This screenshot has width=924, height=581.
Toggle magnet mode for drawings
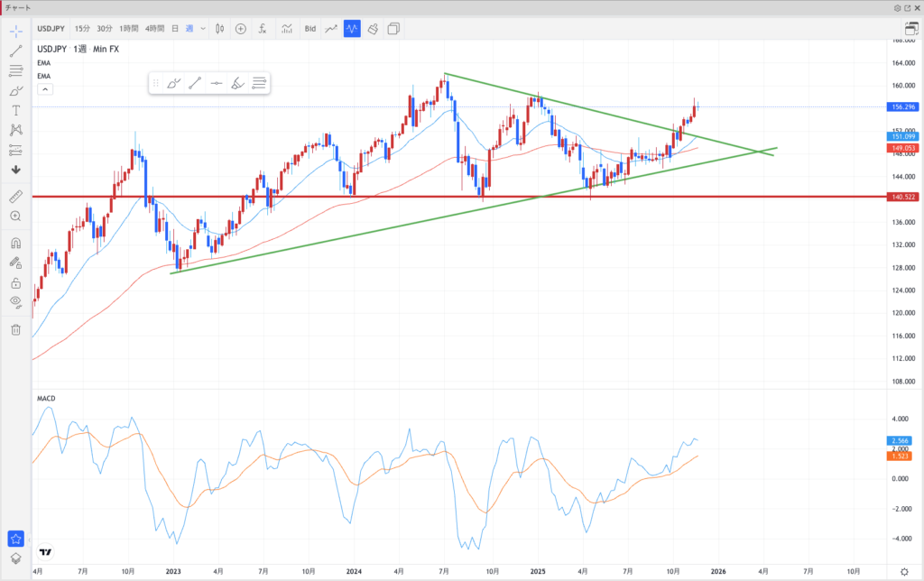(16, 244)
